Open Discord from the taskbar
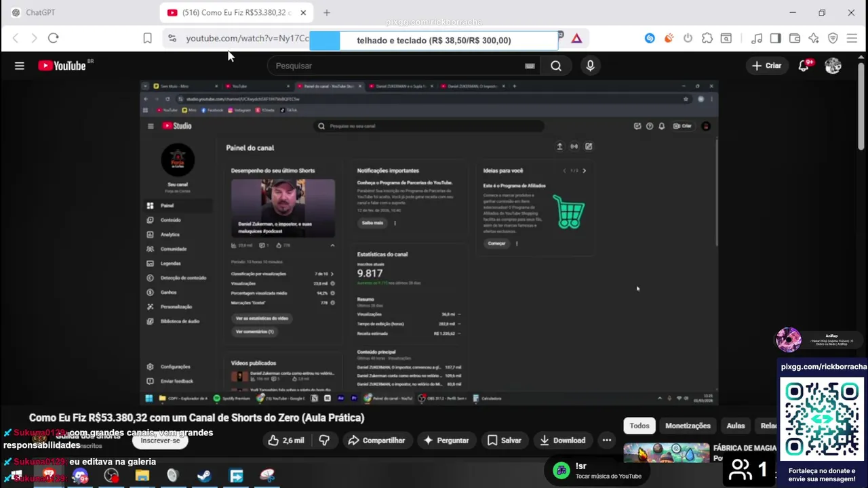The image size is (868, 488). [80, 476]
